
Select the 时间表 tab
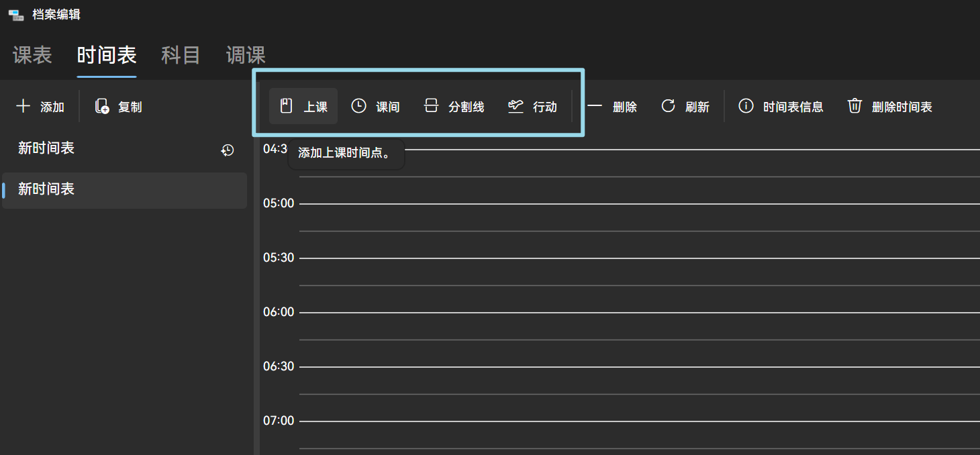click(x=106, y=55)
